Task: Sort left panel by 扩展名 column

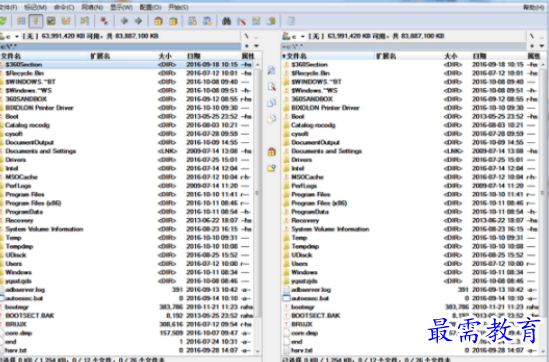Action: point(123,56)
